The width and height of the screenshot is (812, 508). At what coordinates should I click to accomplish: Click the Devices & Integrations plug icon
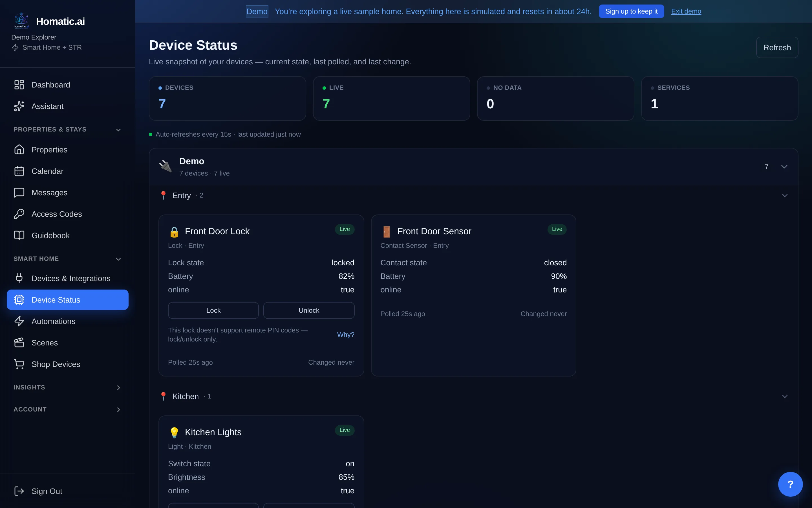point(19,278)
